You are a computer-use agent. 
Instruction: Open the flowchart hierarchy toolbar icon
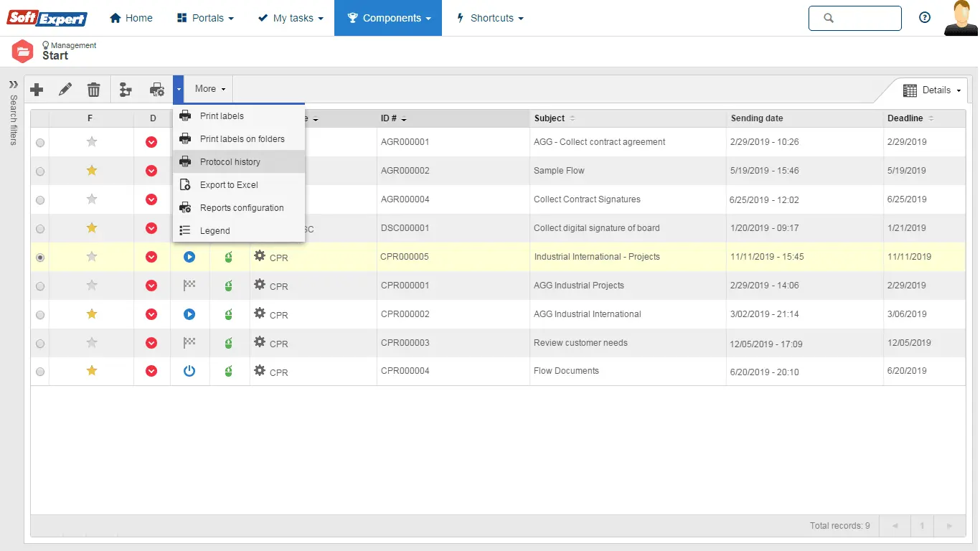126,90
